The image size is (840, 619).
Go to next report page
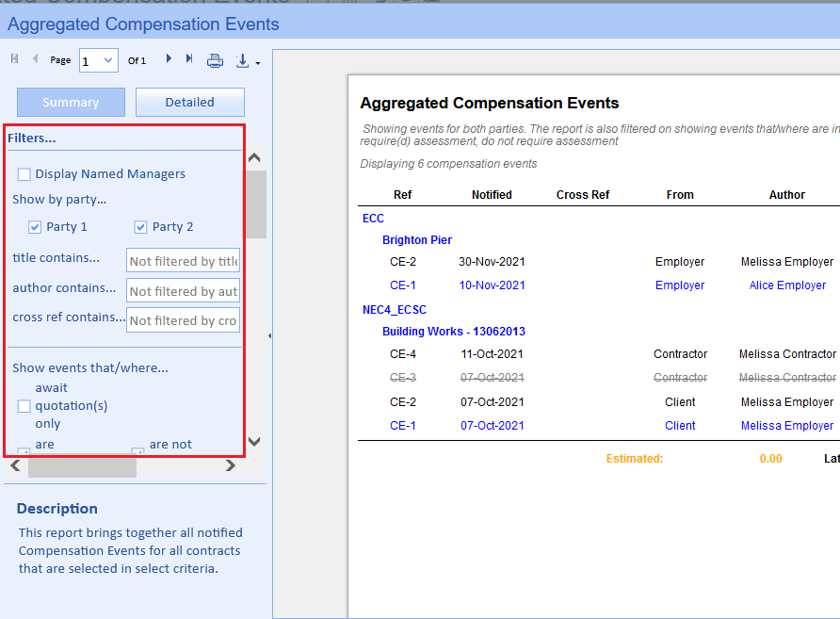point(169,59)
